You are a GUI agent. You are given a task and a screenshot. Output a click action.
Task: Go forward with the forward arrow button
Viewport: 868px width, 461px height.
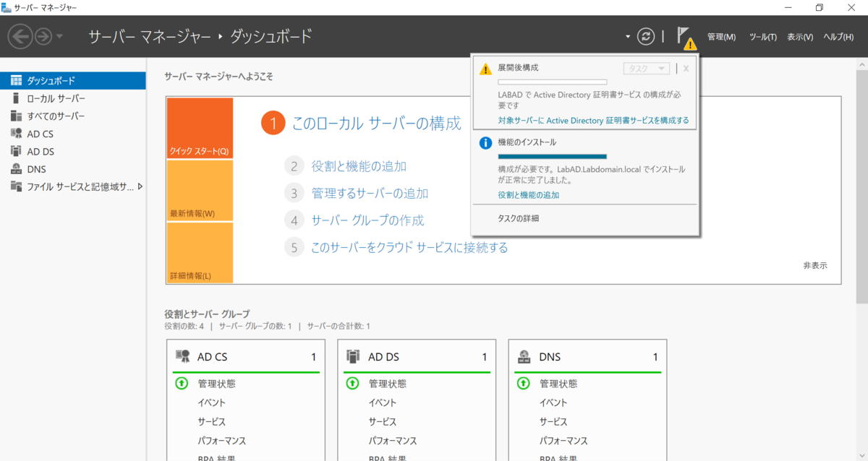[x=43, y=36]
